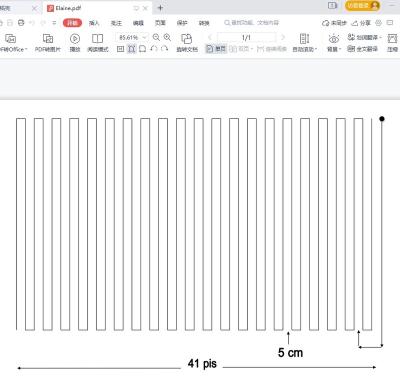
Task: Click the 1/1 page number field
Action: [x=246, y=37]
